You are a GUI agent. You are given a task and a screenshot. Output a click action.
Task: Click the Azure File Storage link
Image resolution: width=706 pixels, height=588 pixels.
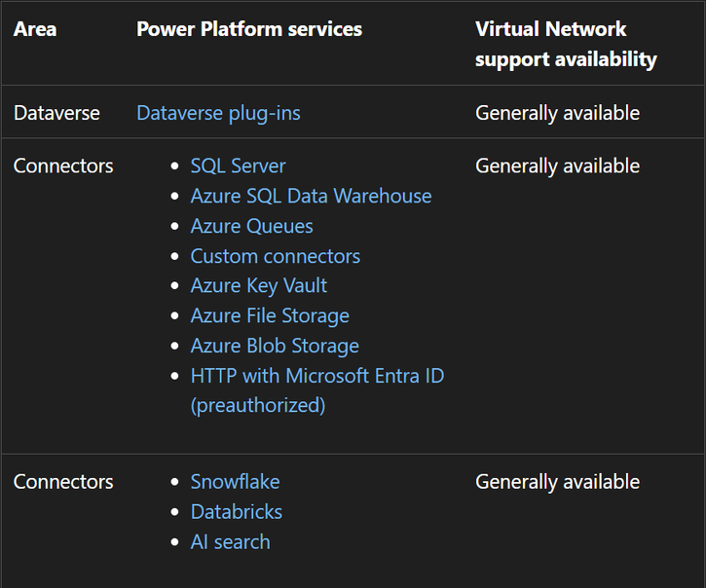click(x=270, y=315)
